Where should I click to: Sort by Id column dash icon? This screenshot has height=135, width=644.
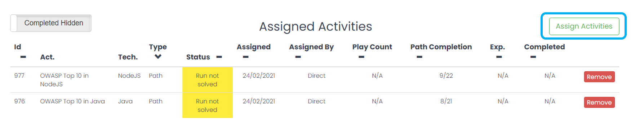[23, 57]
